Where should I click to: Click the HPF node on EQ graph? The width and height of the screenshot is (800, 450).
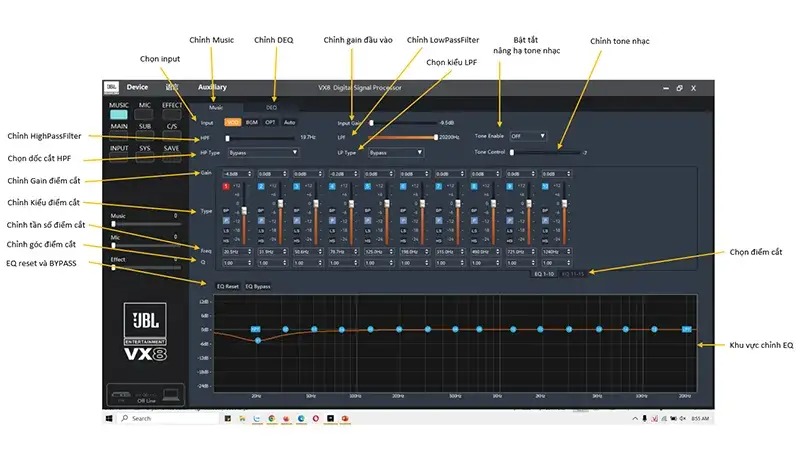click(256, 329)
